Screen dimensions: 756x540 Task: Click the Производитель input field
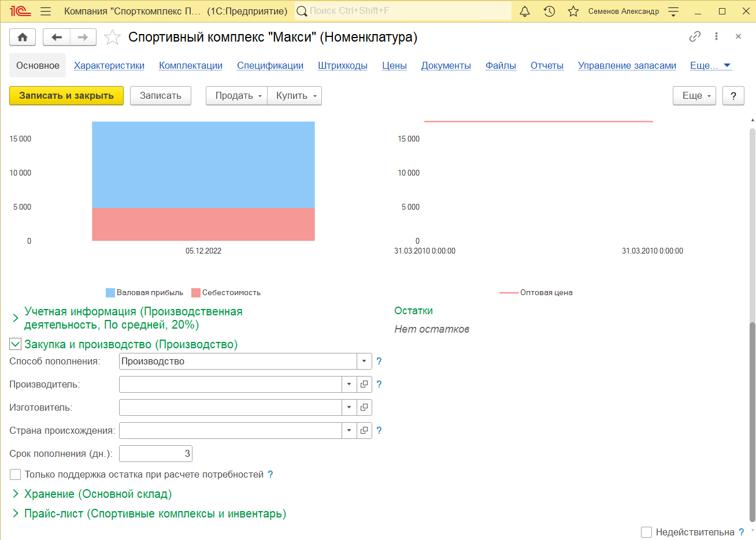coord(231,384)
